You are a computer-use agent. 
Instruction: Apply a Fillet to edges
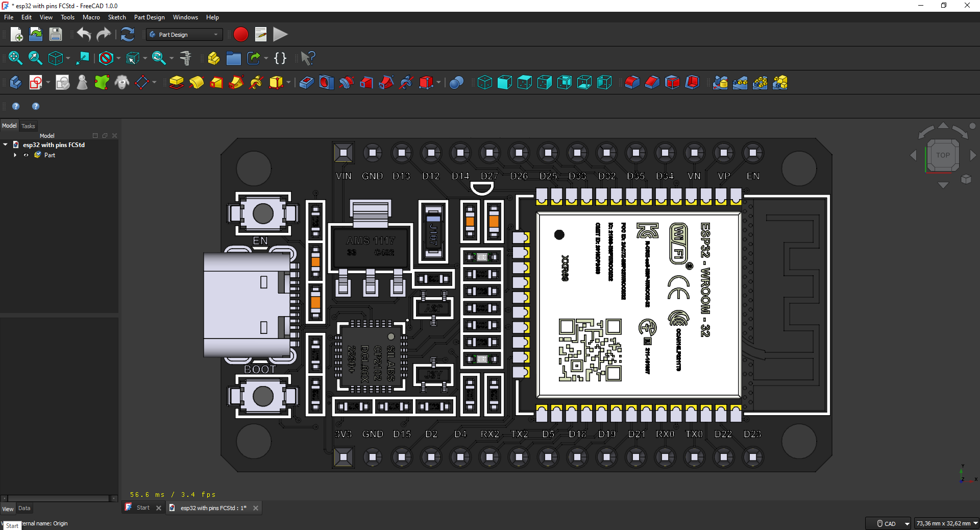632,82
